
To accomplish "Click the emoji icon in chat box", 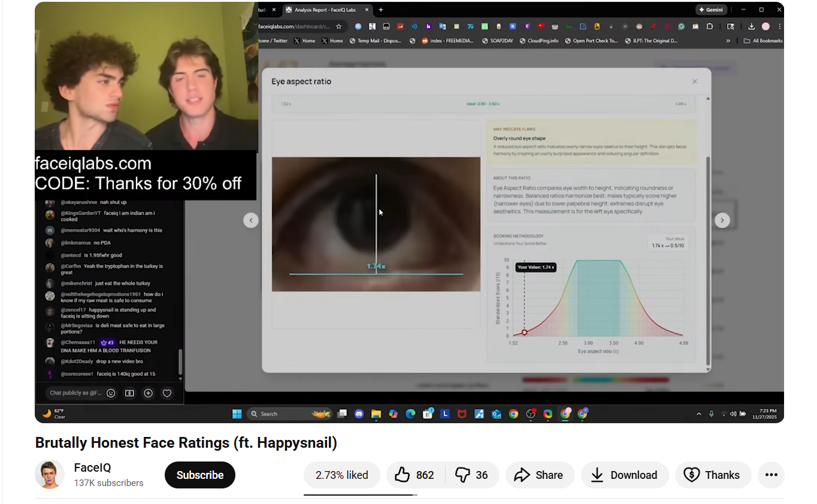I will click(x=111, y=393).
